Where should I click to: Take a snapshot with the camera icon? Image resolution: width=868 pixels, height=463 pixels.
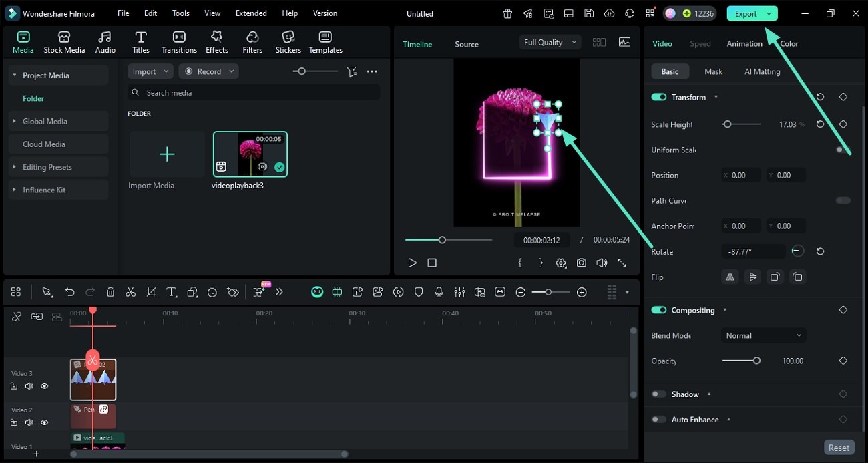(582, 263)
